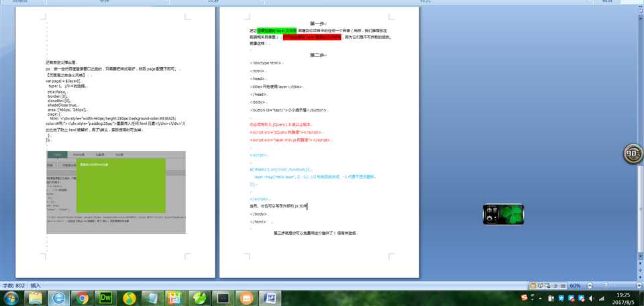Viewport: 644px width, 306px height.
Task: Open the orange round app on taskbar
Action: point(246,298)
